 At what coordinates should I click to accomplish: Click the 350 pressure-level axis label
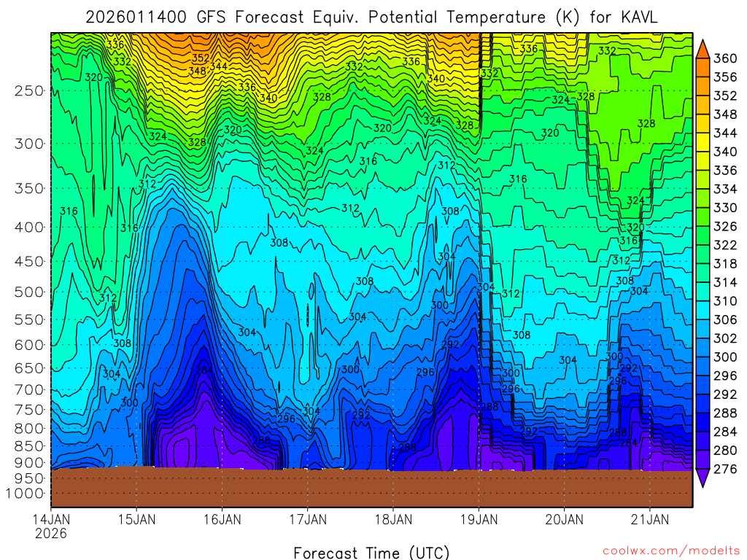click(x=28, y=188)
